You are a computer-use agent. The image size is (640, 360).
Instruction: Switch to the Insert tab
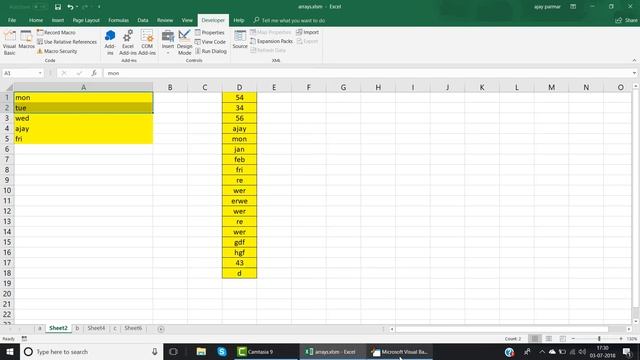tap(58, 20)
